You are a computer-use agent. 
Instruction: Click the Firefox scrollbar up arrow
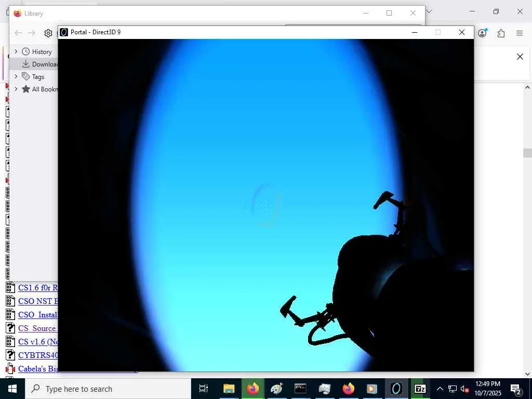point(527,87)
